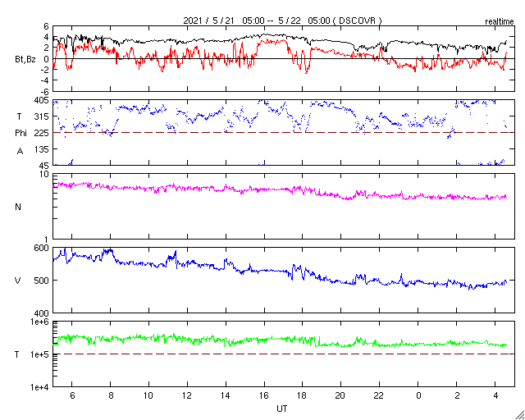Click the "-4" tick on the Bt,Bz axis
The width and height of the screenshot is (525, 420).
(45, 80)
